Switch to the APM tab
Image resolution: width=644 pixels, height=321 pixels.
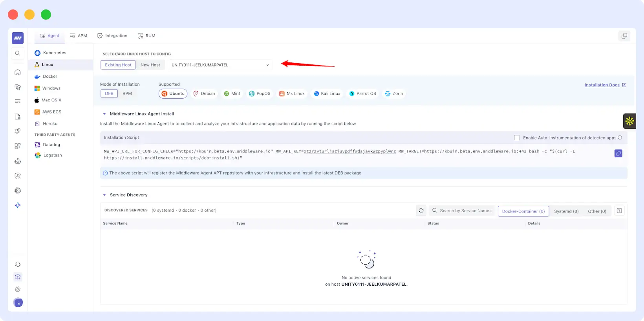point(79,36)
